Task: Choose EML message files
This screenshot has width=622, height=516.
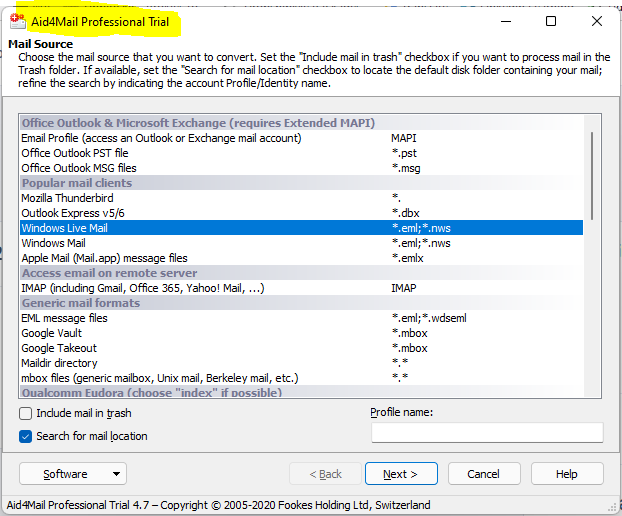Action: [301, 318]
